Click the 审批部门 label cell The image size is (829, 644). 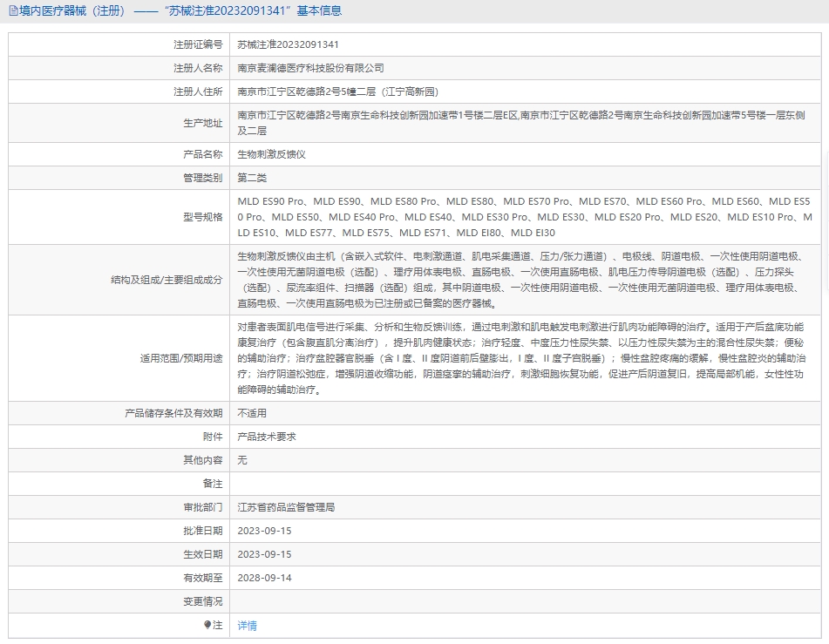119,507
